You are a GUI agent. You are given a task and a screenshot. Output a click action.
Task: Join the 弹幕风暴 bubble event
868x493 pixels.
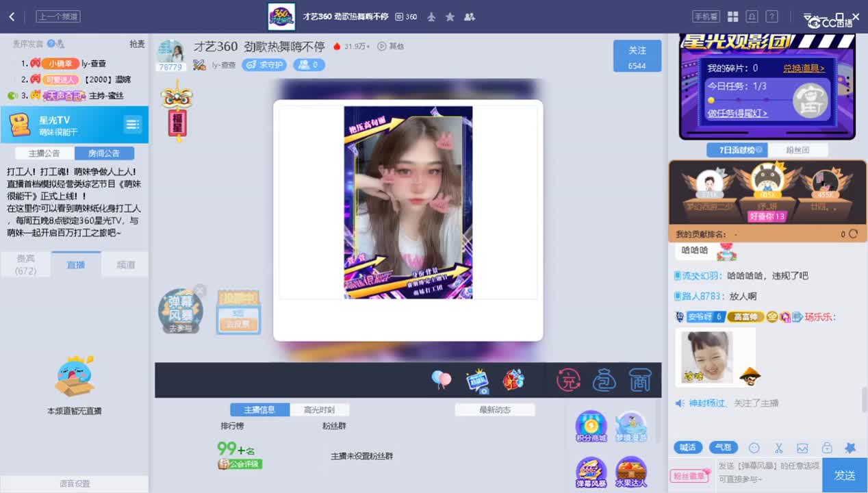tap(181, 312)
